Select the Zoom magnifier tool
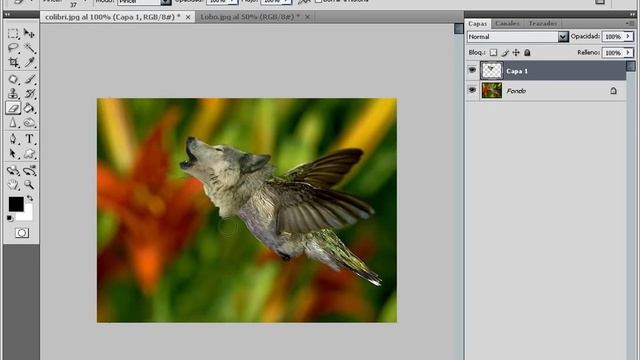This screenshot has height=360, width=640. 29,185
